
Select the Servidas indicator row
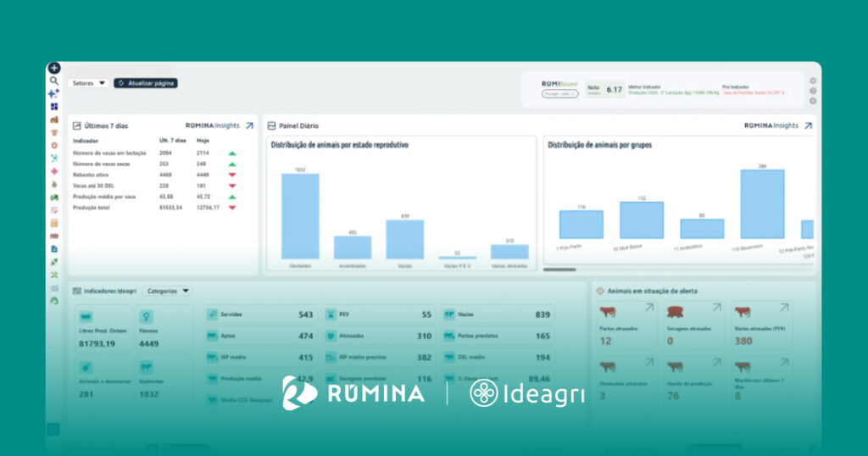[x=259, y=314]
